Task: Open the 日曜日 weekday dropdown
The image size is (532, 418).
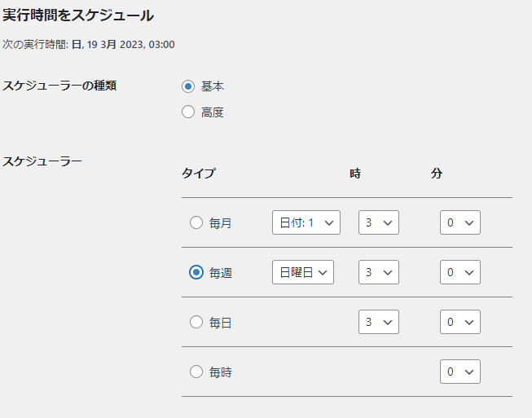Action: pyautogui.click(x=303, y=272)
